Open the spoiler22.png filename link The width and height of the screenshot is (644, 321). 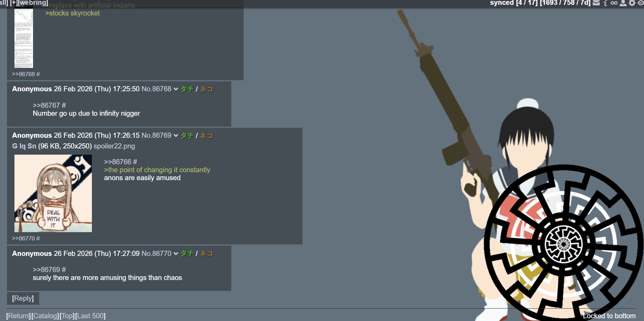point(114,146)
